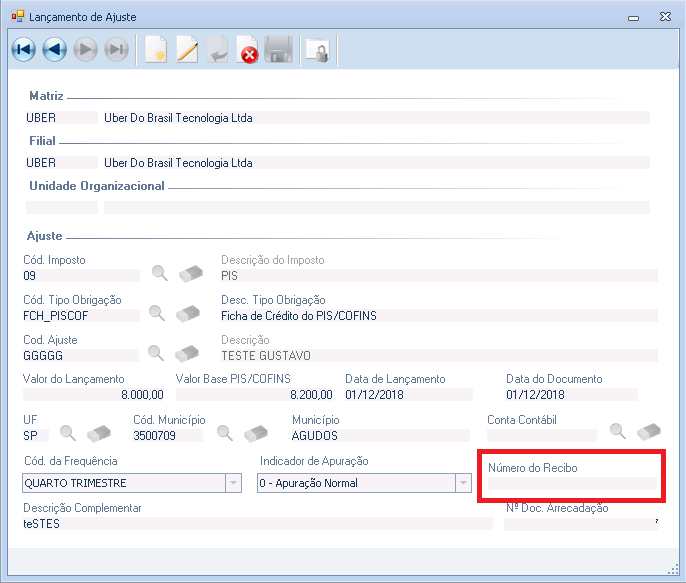Image resolution: width=686 pixels, height=583 pixels.
Task: Go to the first record
Action: (x=23, y=50)
